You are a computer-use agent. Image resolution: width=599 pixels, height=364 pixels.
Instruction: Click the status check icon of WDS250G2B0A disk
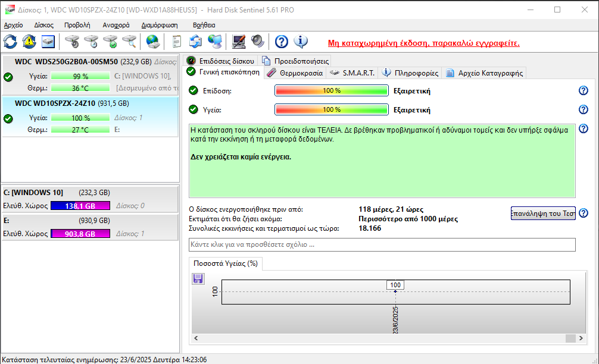8,77
